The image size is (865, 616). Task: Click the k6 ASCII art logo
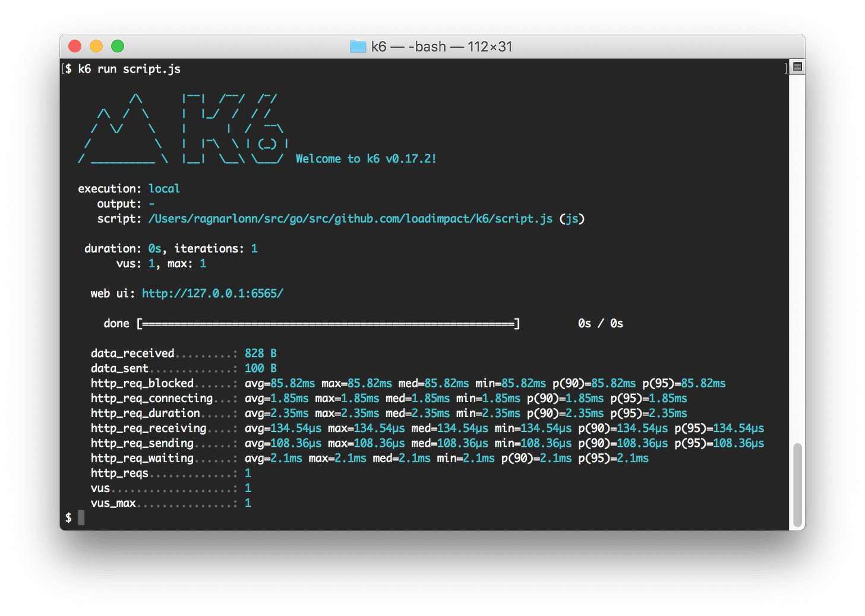click(183, 129)
